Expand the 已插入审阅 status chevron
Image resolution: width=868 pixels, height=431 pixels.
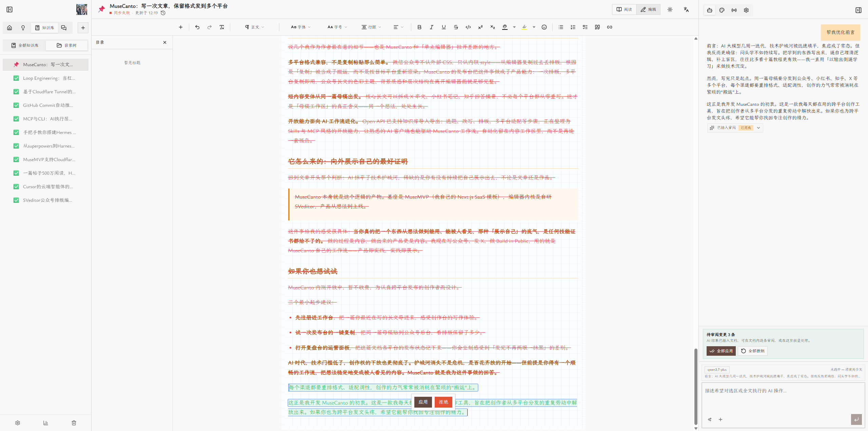[758, 128]
